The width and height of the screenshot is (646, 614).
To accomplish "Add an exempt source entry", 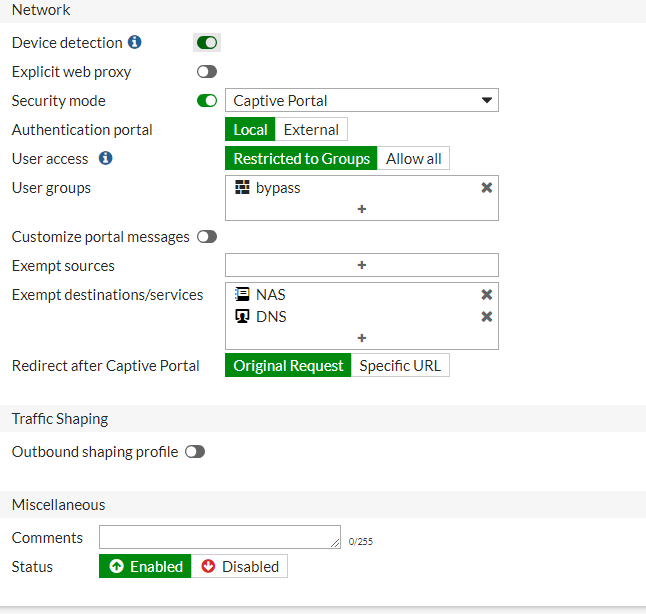I will [362, 265].
